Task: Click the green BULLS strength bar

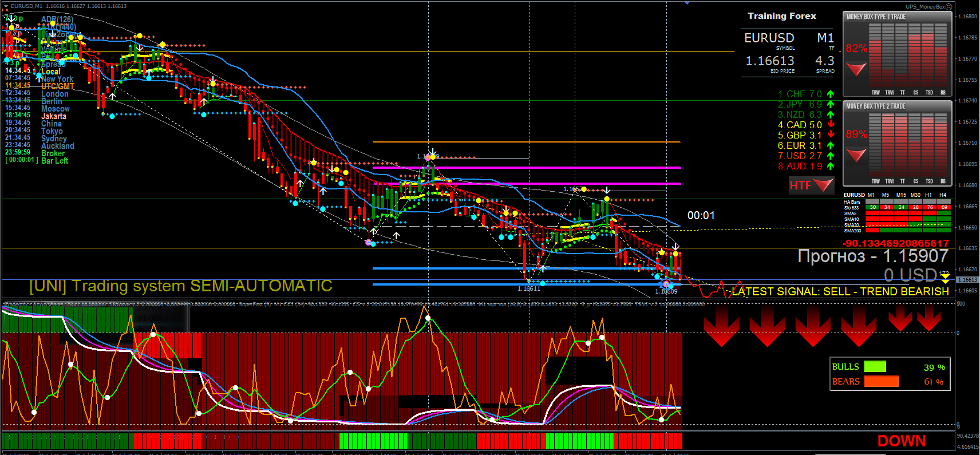Action: (875, 367)
